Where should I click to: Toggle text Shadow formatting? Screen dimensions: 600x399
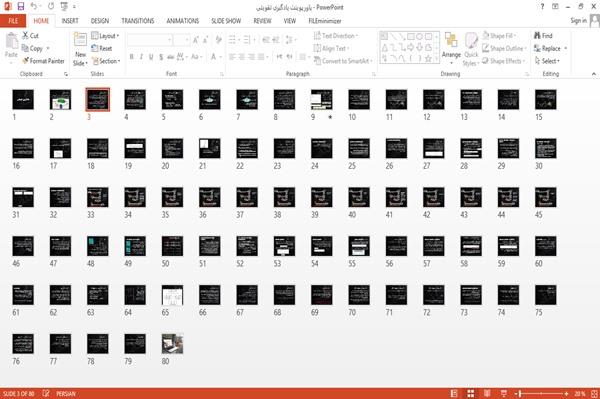pos(161,57)
